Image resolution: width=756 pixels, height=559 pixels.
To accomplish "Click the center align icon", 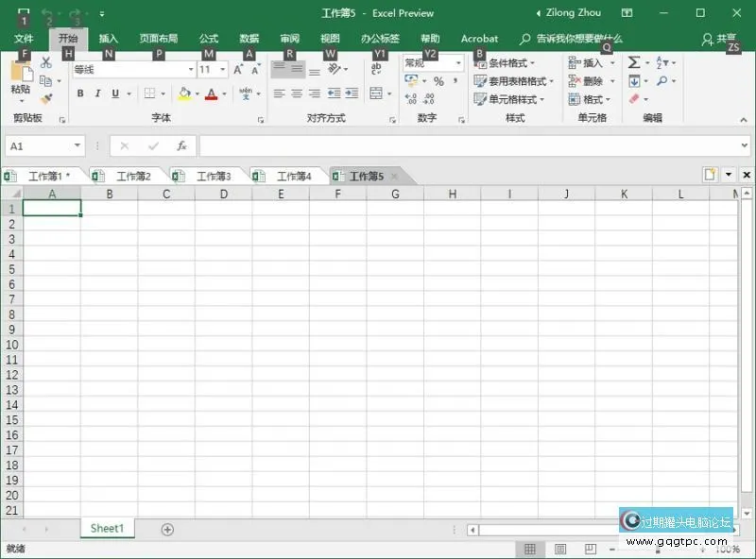I will click(x=297, y=93).
